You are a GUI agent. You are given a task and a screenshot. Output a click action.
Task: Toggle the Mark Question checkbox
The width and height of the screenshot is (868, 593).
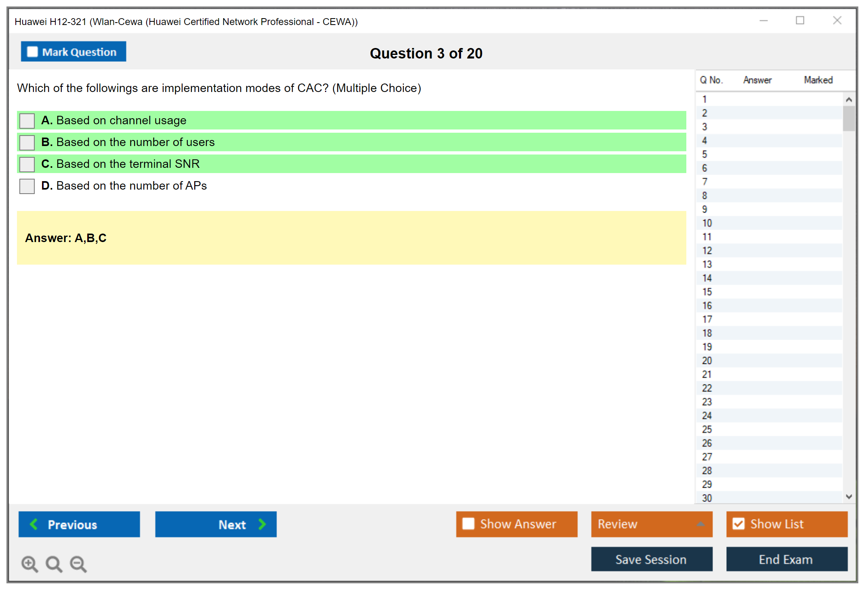pos(32,52)
